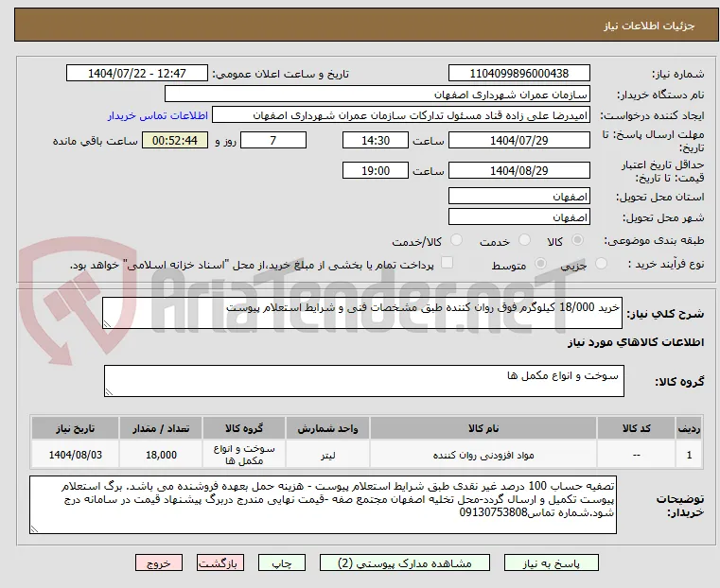Click the buyer name field سازمان عمران شهرداری اصفهان

(377, 94)
